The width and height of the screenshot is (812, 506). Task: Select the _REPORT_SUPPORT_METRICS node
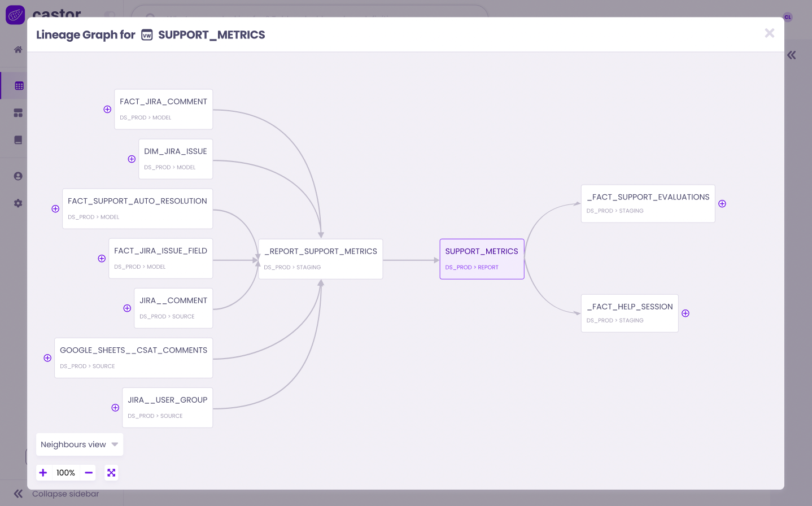tap(320, 259)
